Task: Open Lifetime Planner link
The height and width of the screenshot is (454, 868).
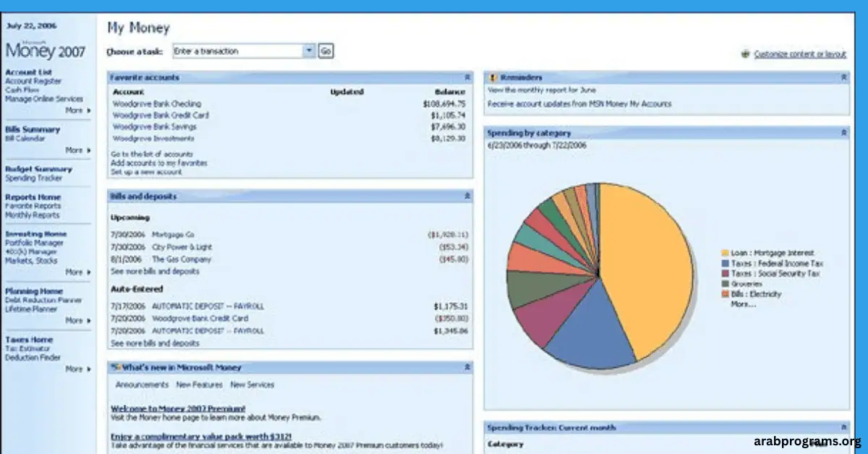Action: click(x=31, y=309)
